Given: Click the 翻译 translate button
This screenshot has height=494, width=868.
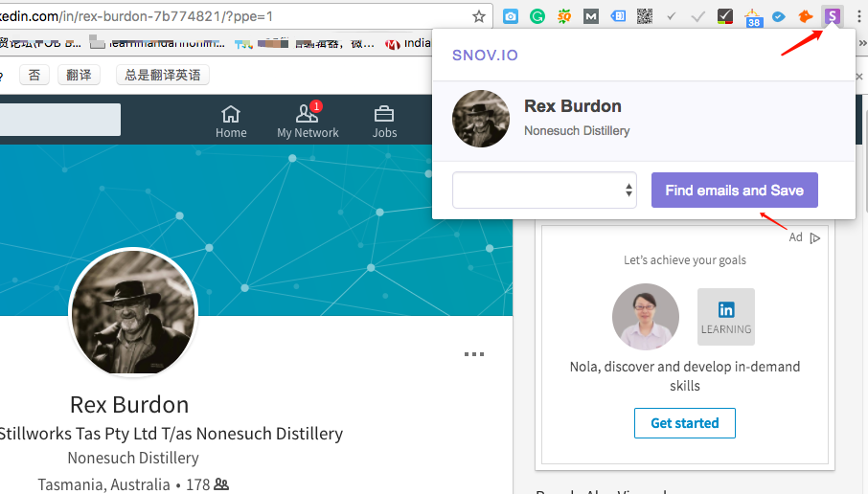Looking at the screenshot, I should [79, 75].
